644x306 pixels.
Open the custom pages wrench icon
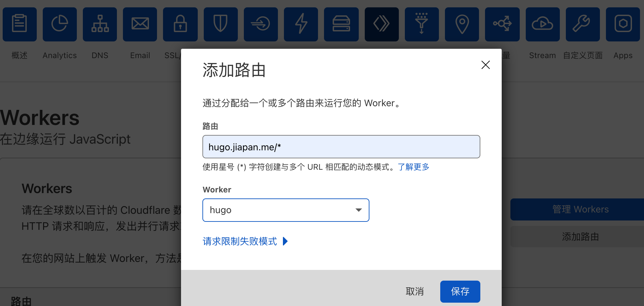click(583, 24)
